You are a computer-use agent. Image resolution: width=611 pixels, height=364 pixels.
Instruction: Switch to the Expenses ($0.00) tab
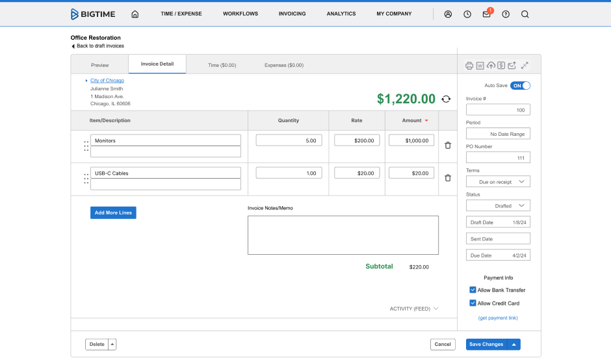(x=284, y=65)
